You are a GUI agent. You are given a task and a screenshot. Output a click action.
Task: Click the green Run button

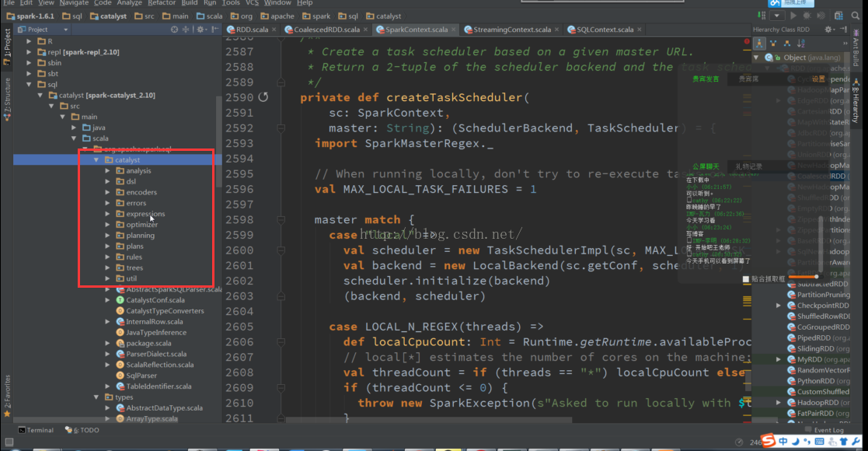[793, 16]
